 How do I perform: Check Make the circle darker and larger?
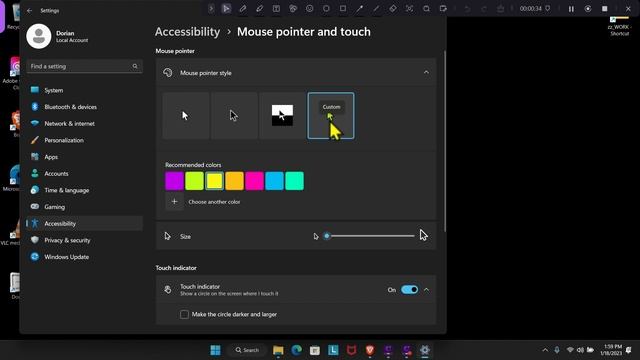184,314
